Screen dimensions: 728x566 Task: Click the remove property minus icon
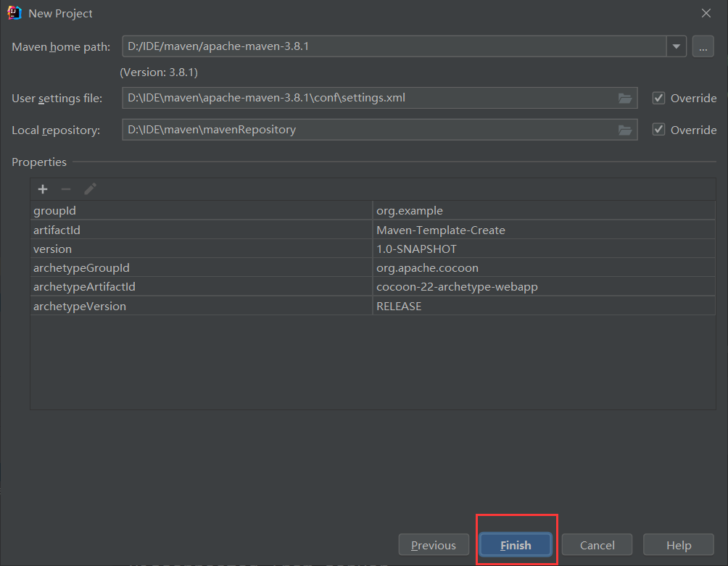click(66, 189)
